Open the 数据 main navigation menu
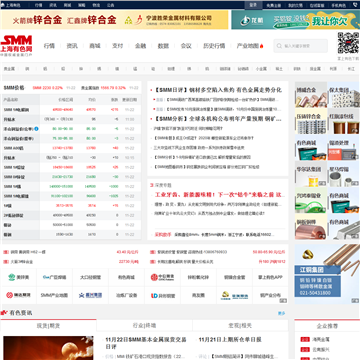The width and height of the screenshot is (360, 360). 163,46
